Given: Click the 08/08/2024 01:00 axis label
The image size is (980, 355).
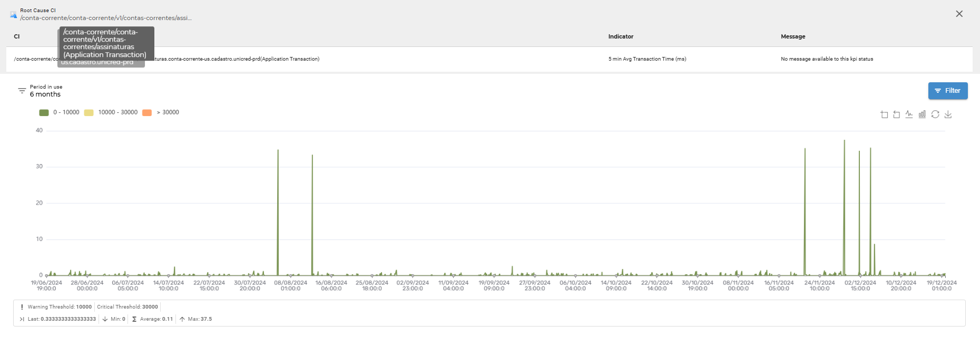Looking at the screenshot, I should 290,285.
